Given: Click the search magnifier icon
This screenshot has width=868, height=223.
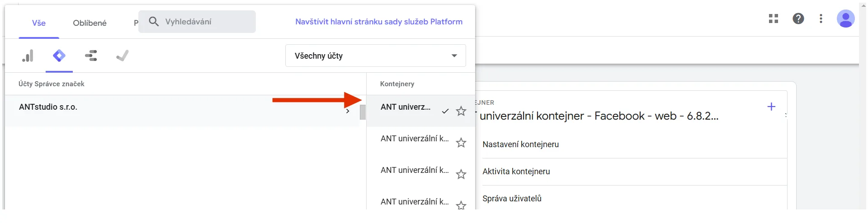Looking at the screenshot, I should (154, 22).
